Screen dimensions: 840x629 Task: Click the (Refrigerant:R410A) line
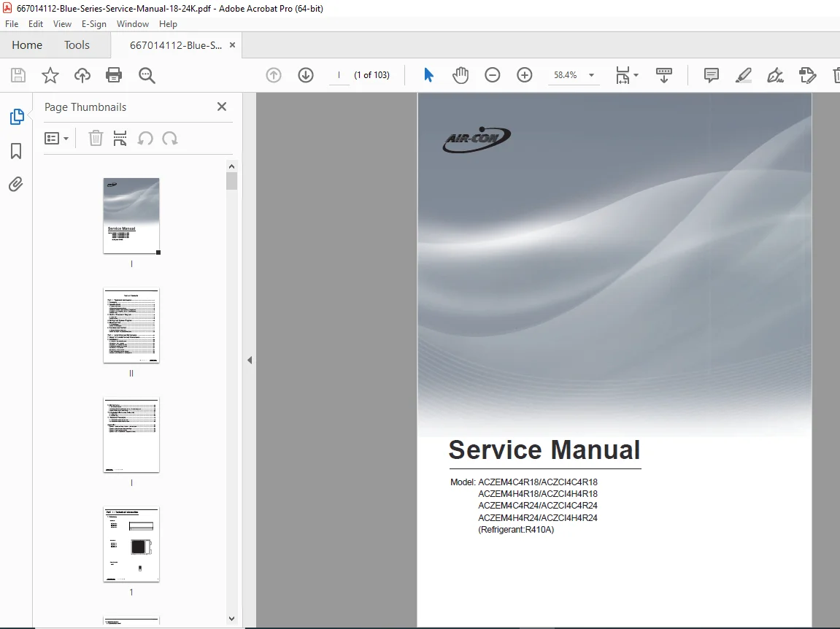pyautogui.click(x=516, y=530)
